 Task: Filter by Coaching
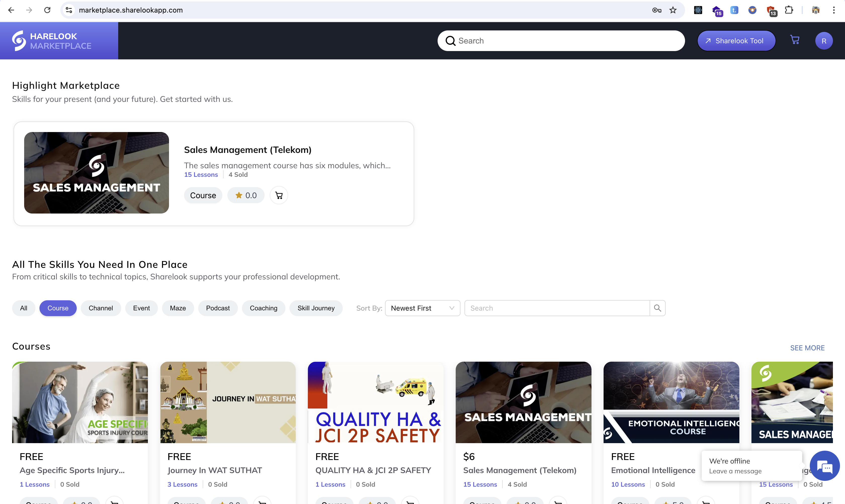264,308
